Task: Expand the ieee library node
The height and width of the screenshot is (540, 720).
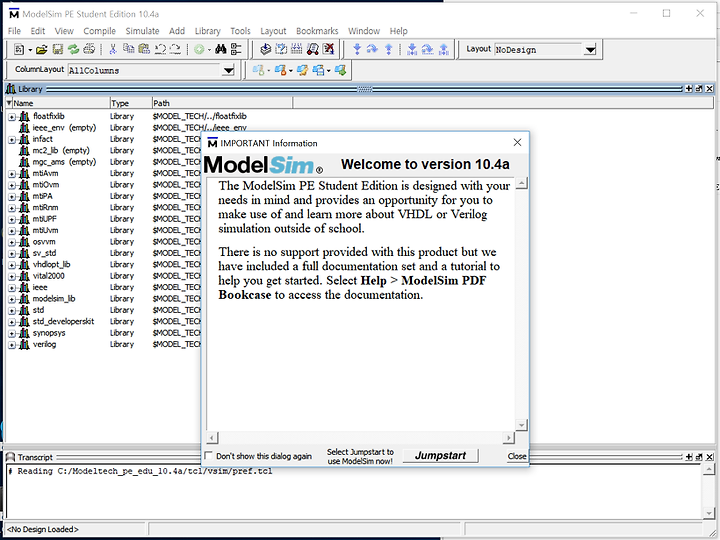Action: pyautogui.click(x=12, y=288)
